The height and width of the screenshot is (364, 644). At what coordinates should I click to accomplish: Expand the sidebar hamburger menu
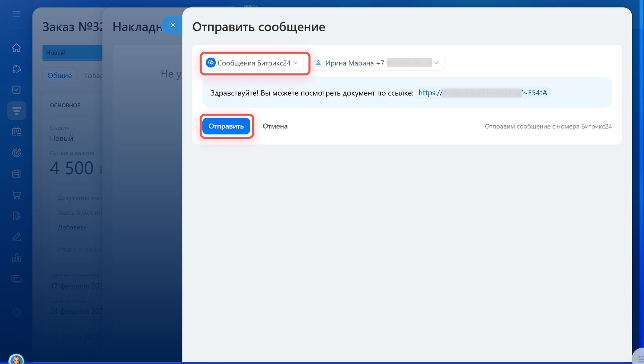tap(16, 14)
